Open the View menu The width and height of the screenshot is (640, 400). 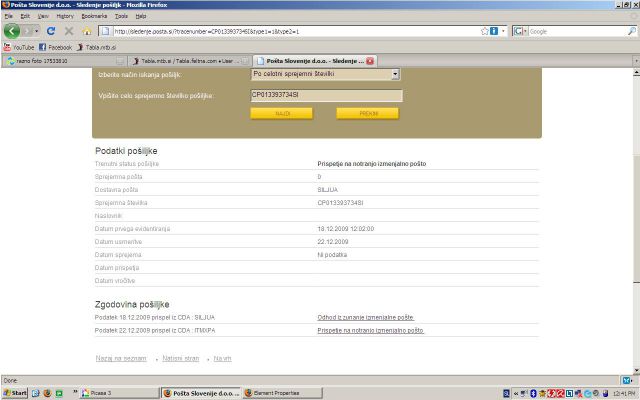click(43, 16)
